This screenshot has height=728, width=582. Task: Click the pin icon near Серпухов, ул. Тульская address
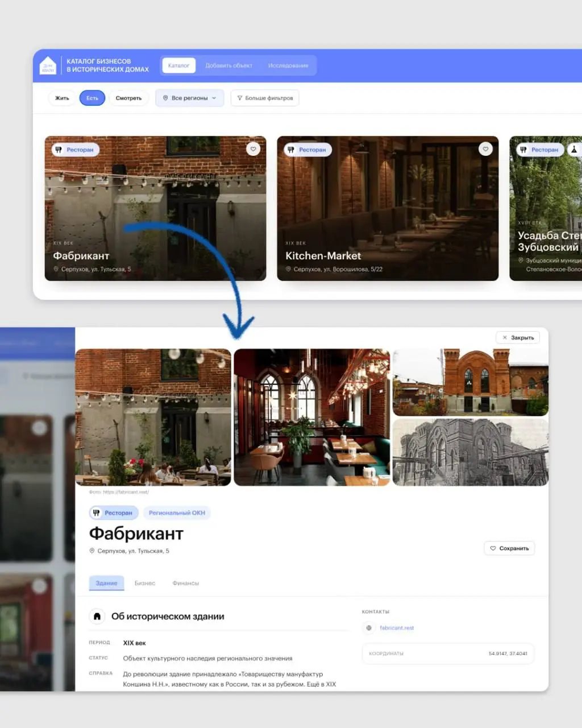coord(92,551)
